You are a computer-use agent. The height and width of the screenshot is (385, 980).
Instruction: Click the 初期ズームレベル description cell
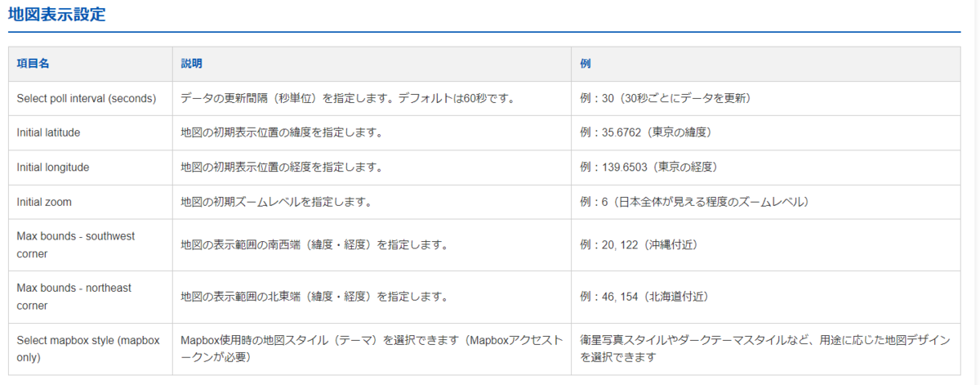coord(372,201)
